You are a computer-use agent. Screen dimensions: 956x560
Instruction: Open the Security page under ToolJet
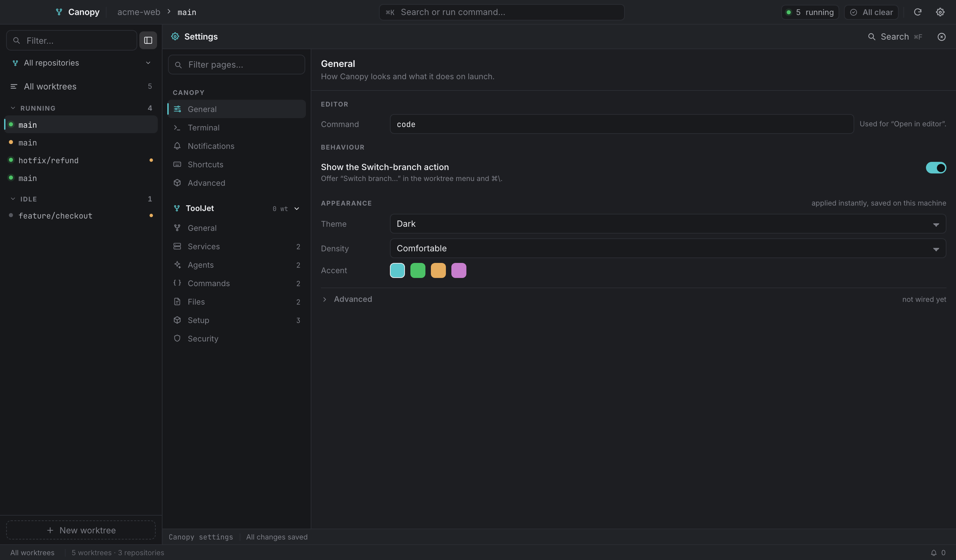tap(237, 338)
